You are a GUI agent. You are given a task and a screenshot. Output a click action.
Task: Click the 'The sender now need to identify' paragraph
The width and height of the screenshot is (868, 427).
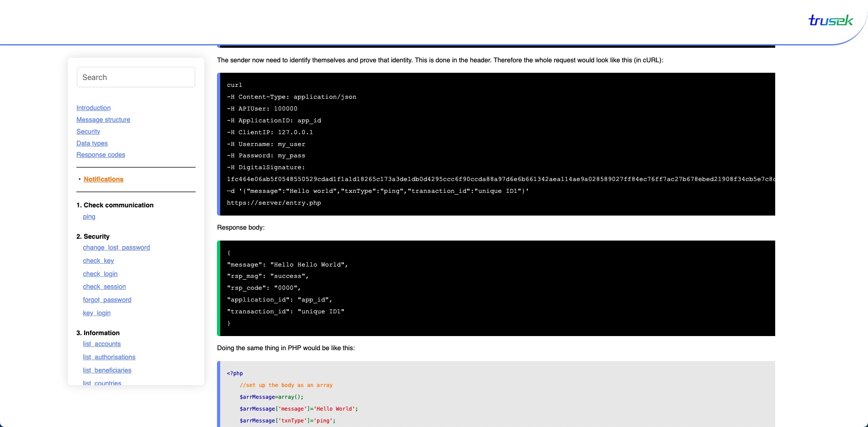pyautogui.click(x=440, y=60)
